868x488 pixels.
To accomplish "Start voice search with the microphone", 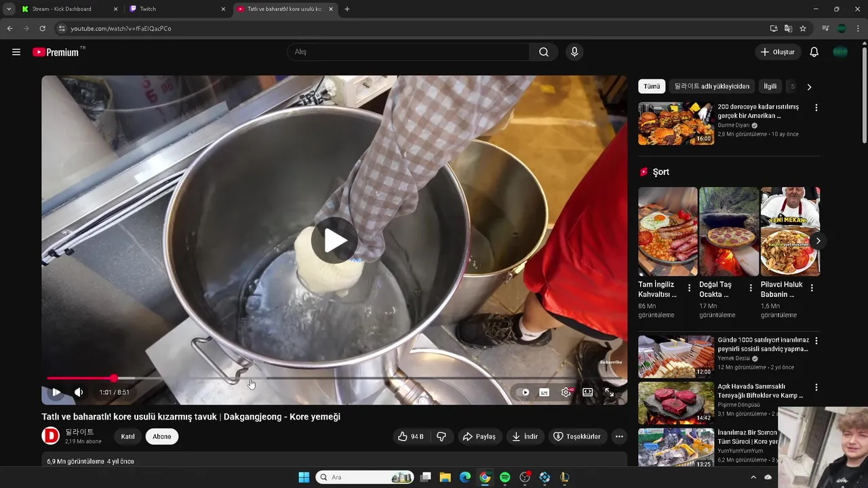I will (574, 52).
